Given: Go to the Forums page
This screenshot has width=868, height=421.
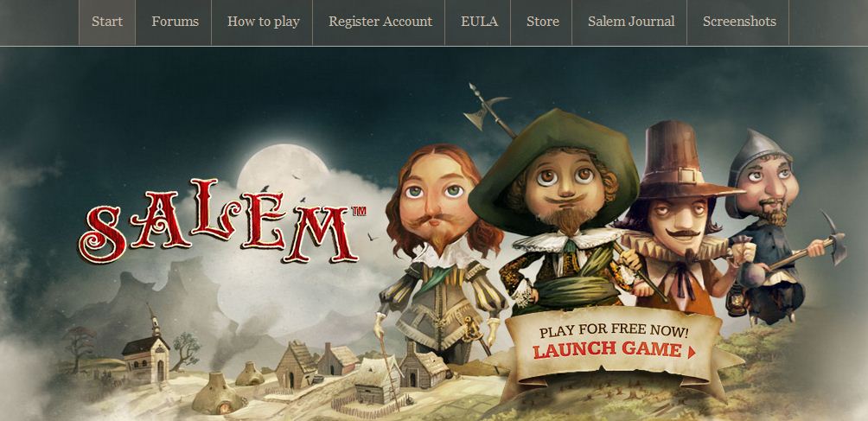Looking at the screenshot, I should [175, 22].
